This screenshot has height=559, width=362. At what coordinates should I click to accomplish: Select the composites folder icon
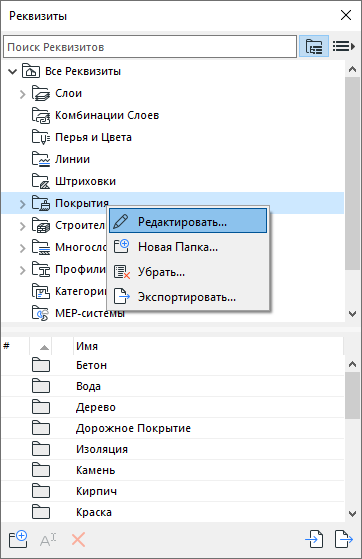pyautogui.click(x=41, y=247)
